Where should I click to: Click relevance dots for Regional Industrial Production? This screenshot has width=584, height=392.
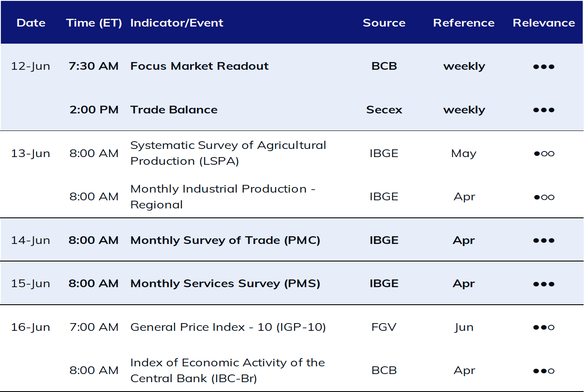pyautogui.click(x=544, y=197)
